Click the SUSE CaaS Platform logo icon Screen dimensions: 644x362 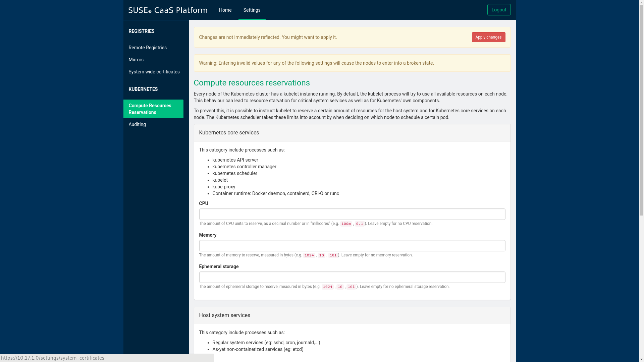(x=168, y=10)
